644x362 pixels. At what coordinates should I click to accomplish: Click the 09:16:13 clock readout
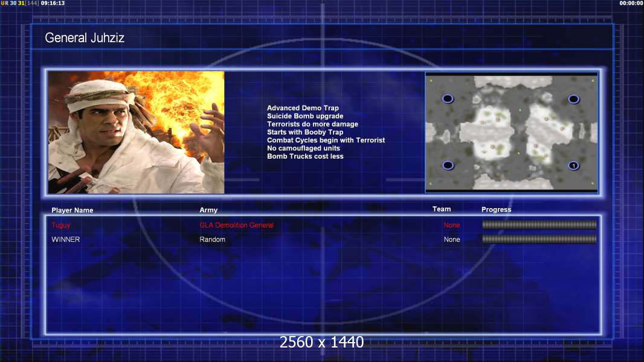point(53,3)
